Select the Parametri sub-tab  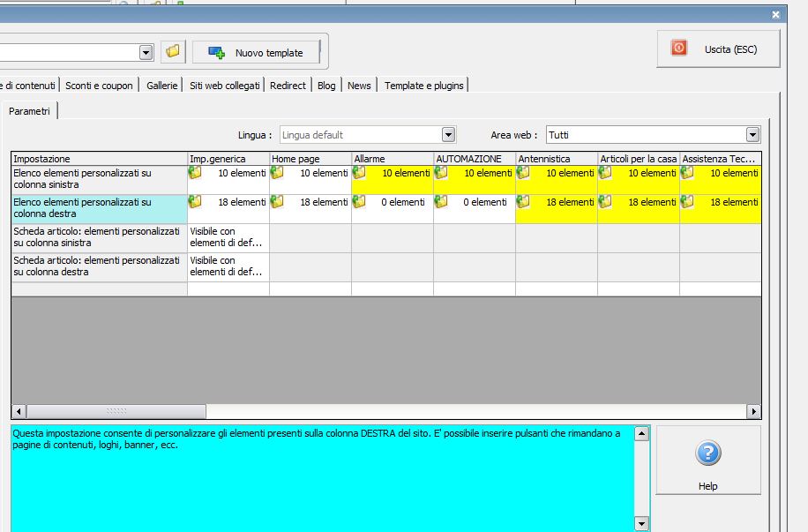pyautogui.click(x=29, y=111)
